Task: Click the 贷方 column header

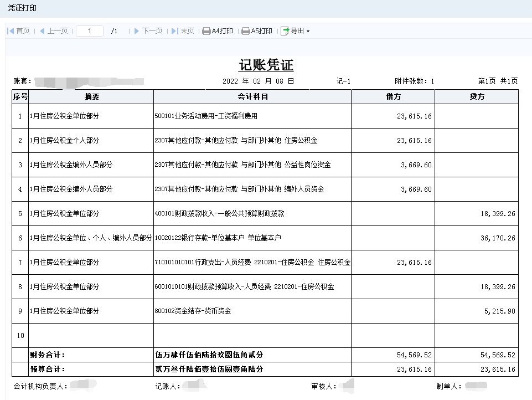Action: pyautogui.click(x=477, y=97)
